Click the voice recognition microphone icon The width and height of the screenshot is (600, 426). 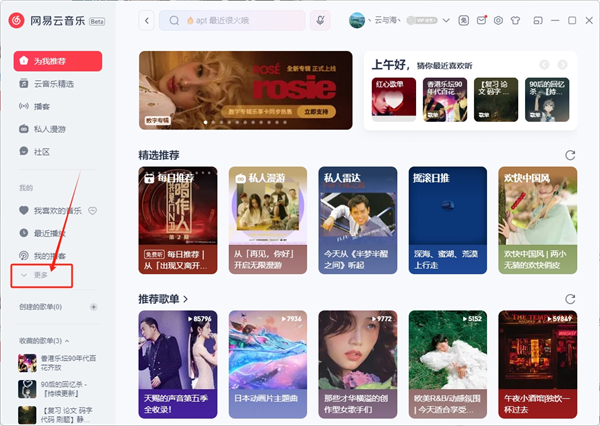click(x=321, y=20)
